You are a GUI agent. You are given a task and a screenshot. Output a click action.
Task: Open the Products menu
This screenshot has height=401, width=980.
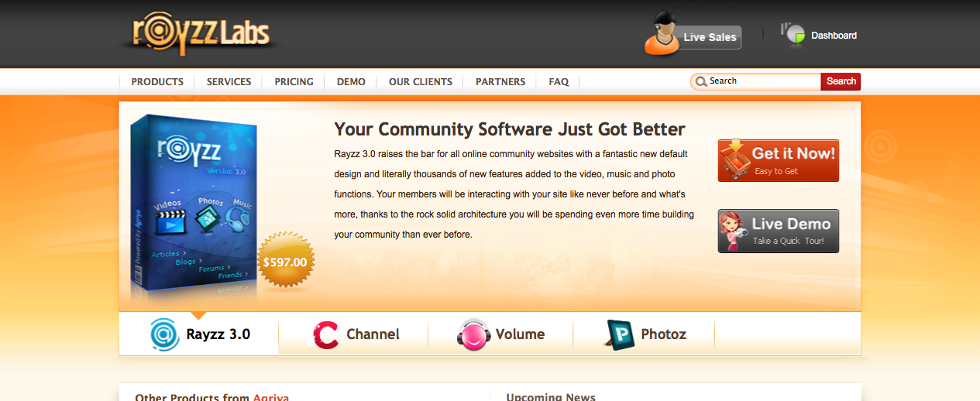pos(157,81)
